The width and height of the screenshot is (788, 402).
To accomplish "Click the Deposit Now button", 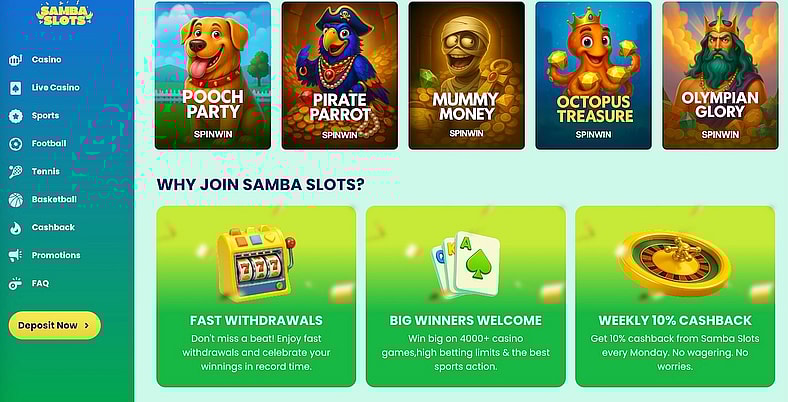I will point(55,325).
